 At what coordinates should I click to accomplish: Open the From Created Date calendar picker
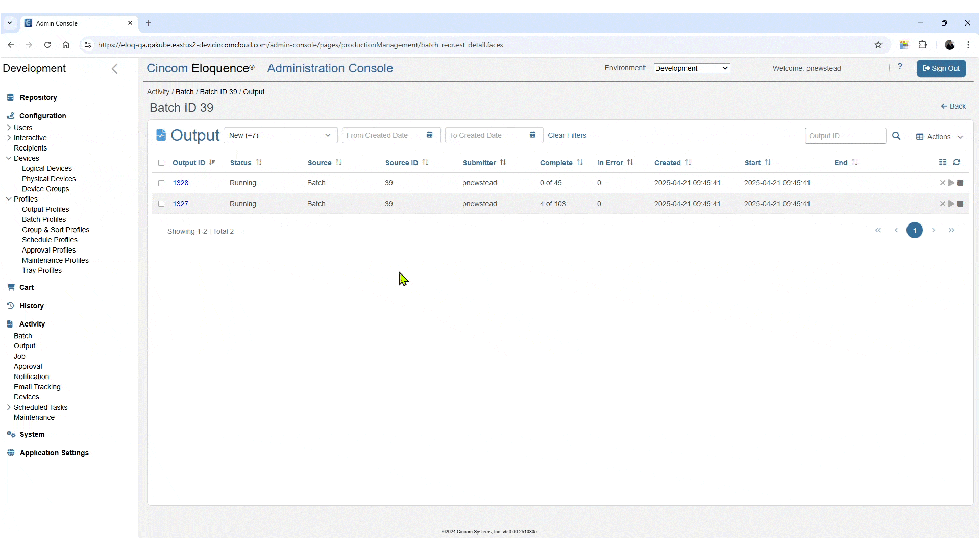click(430, 135)
